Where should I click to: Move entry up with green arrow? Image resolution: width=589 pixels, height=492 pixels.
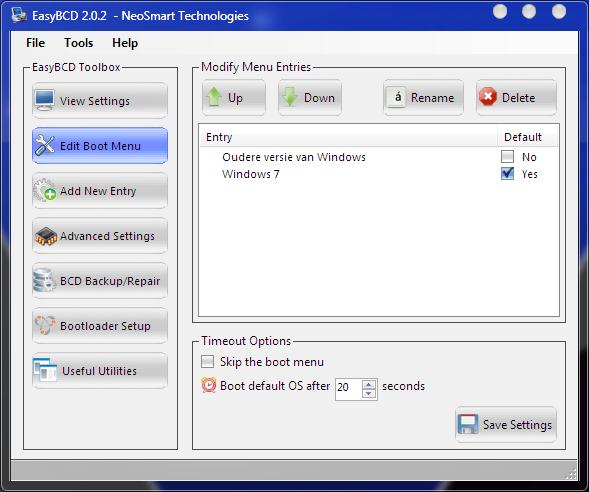pyautogui.click(x=214, y=97)
